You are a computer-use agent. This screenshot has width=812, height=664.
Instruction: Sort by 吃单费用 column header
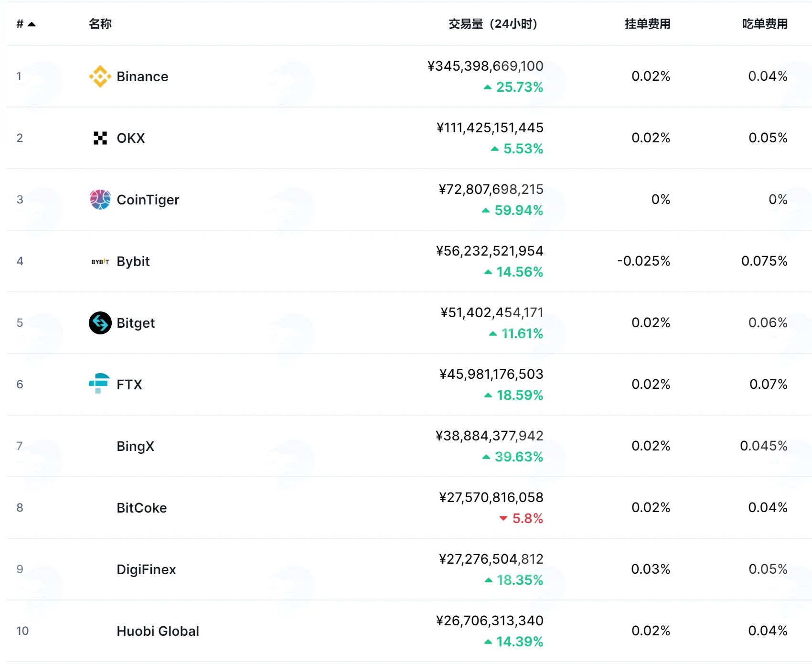765,24
